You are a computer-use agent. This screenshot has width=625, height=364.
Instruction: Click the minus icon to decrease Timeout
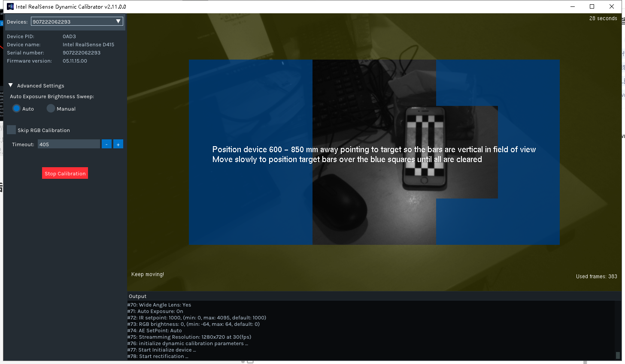(x=106, y=144)
